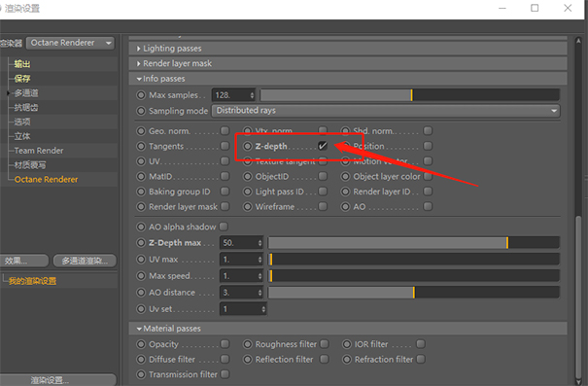Enable the Wireframe checkbox
The width and height of the screenshot is (588, 386).
coord(323,207)
